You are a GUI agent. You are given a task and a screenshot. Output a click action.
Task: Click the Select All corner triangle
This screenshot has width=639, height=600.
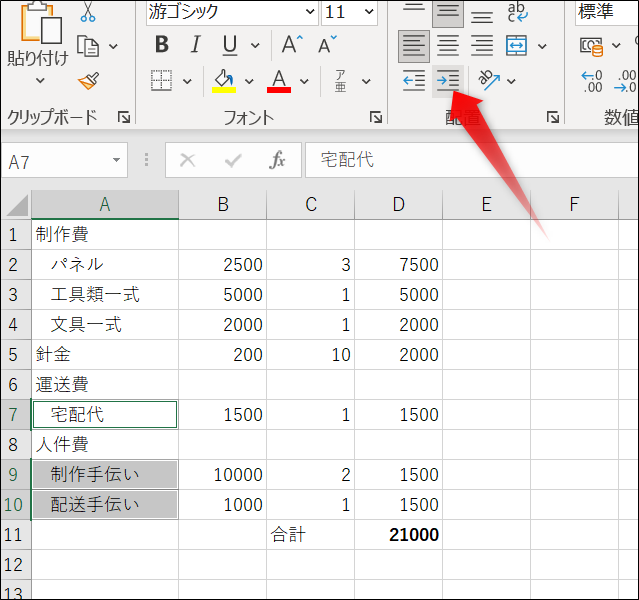(16, 205)
